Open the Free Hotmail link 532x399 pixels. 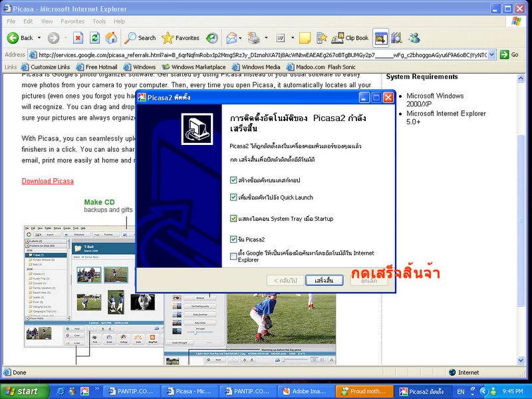(96, 67)
